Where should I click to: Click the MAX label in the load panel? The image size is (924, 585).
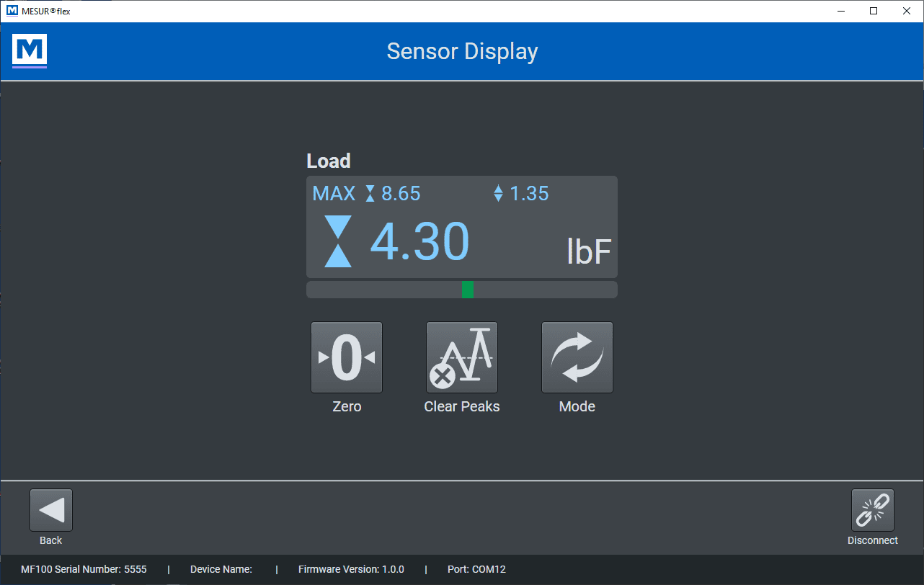pos(334,194)
